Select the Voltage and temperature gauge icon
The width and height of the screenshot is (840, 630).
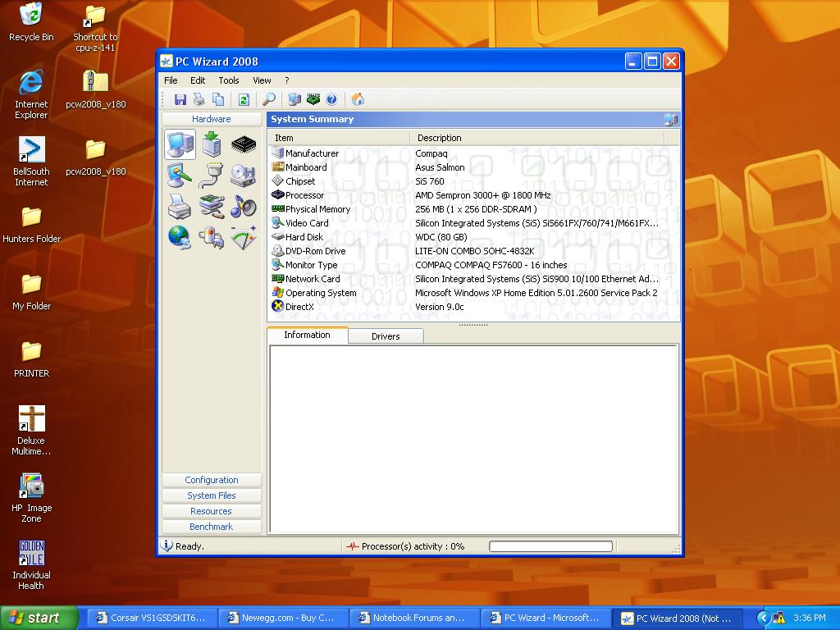(x=244, y=238)
